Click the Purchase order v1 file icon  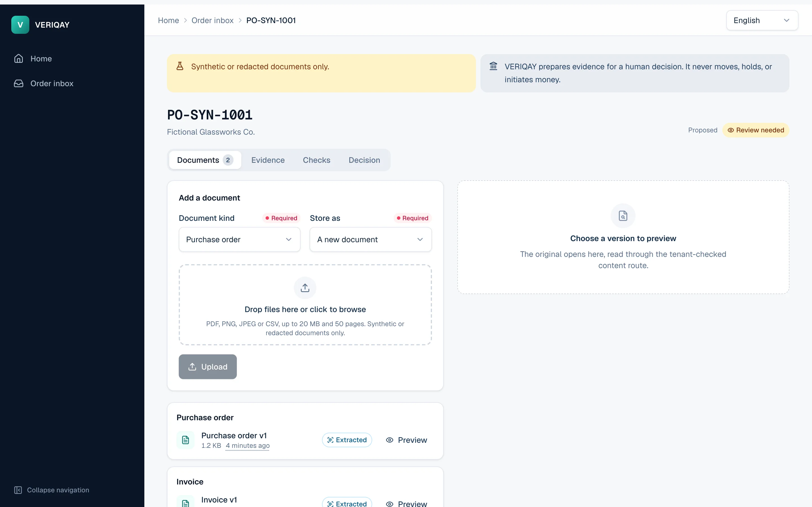coord(186,440)
